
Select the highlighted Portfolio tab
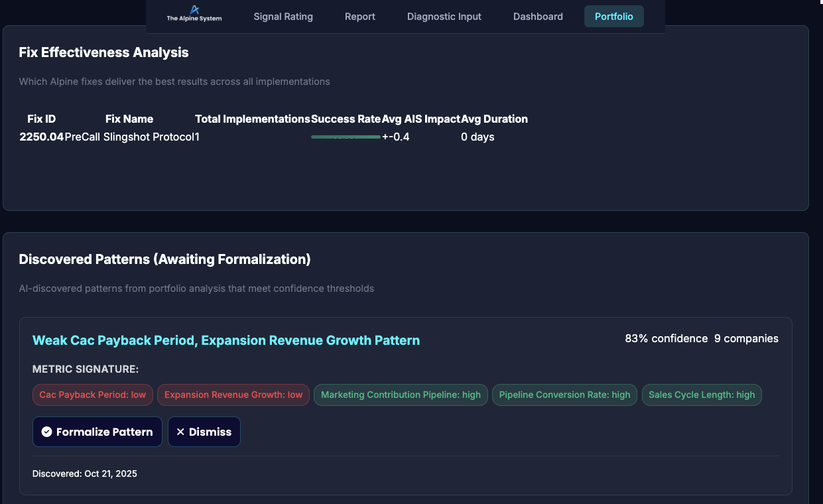pos(613,16)
